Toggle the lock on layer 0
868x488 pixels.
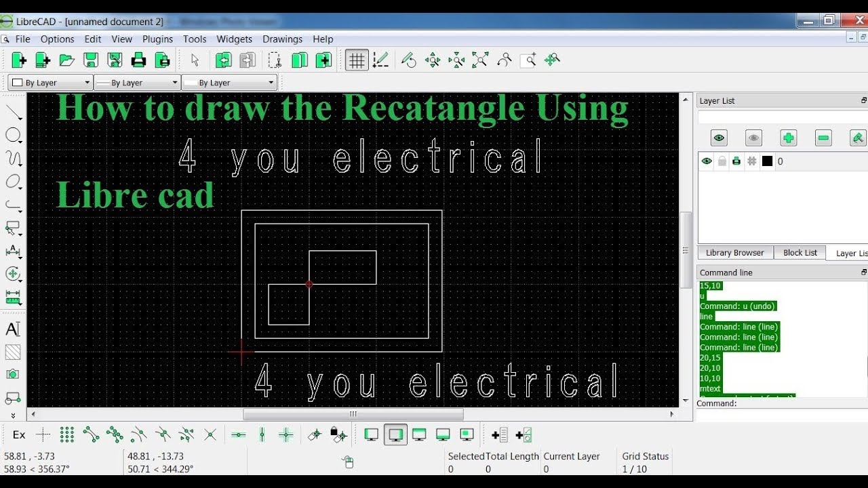click(x=722, y=161)
